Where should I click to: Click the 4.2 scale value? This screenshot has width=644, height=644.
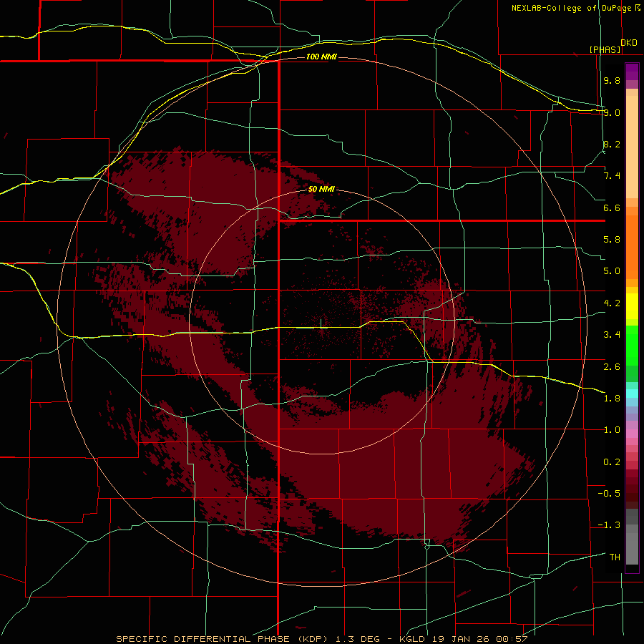pyautogui.click(x=612, y=303)
